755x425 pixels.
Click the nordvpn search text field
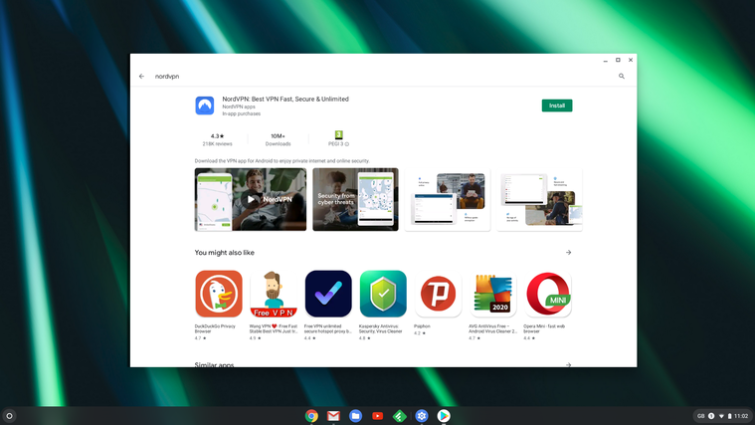coord(380,76)
